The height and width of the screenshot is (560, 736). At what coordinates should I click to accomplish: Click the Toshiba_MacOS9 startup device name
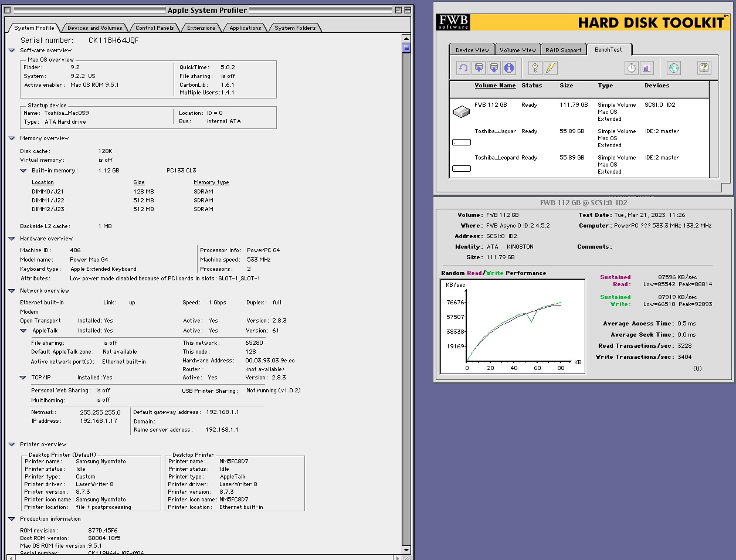pos(67,113)
